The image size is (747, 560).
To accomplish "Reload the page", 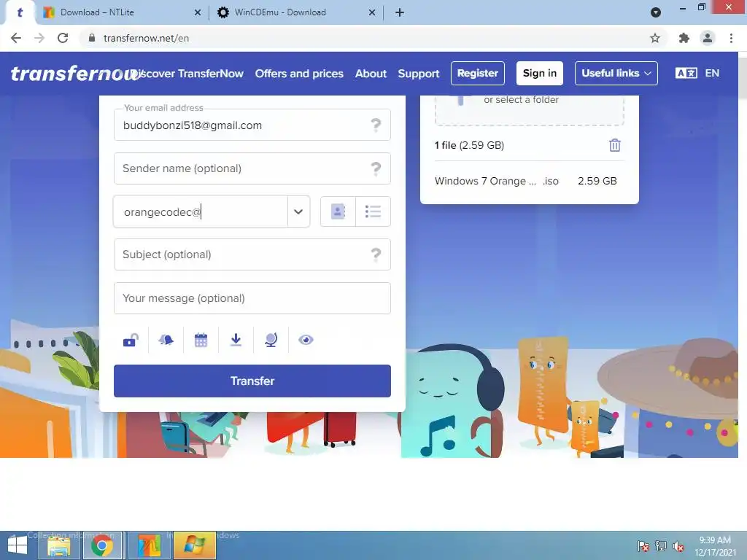I will 63,38.
